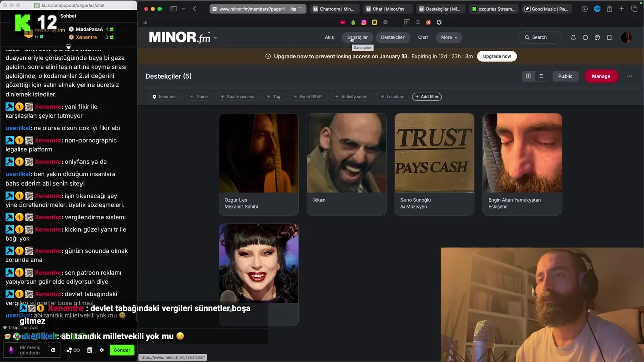
Task: Open a new Safari tab with plus
Action: click(x=622, y=9)
